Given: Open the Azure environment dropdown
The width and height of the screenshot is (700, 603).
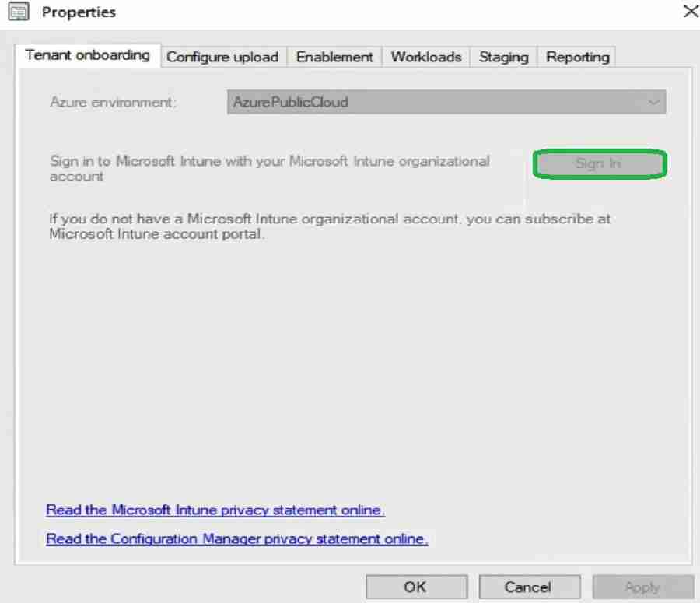Looking at the screenshot, I should tap(446, 102).
